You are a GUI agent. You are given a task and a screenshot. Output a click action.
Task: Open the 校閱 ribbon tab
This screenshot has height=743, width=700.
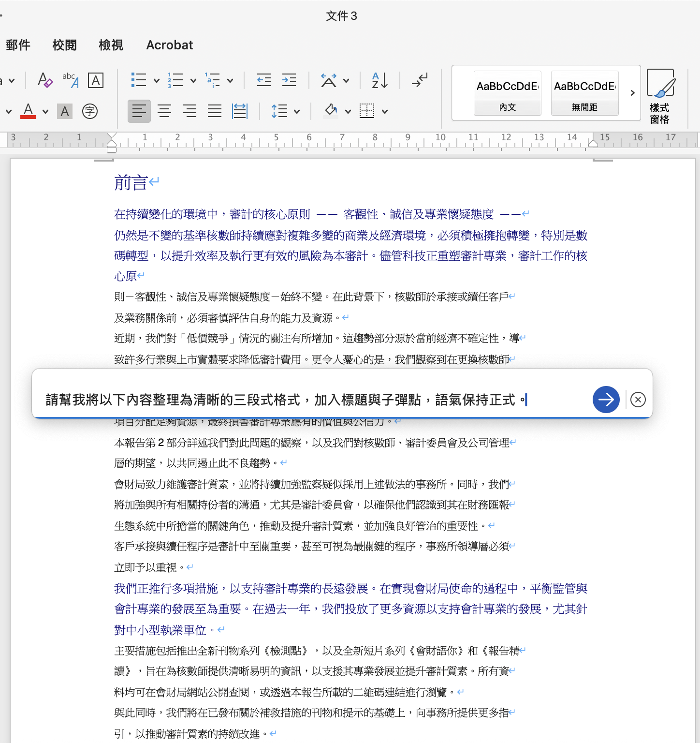click(x=64, y=45)
